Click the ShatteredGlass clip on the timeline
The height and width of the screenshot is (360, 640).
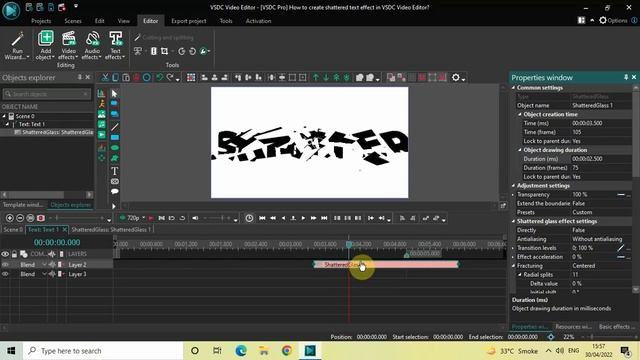coord(386,264)
